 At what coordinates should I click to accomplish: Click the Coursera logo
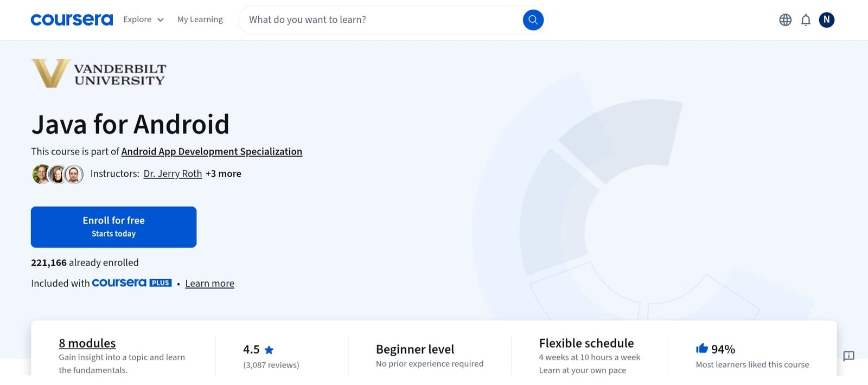tap(72, 20)
